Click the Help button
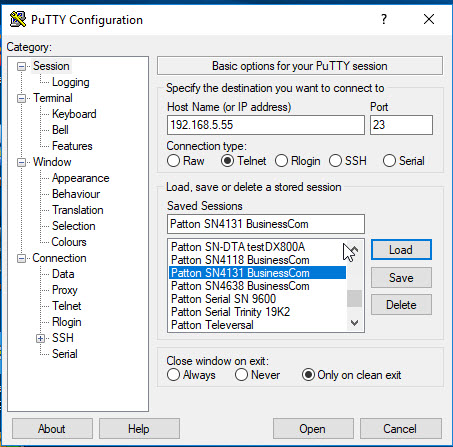Image resolution: width=453 pixels, height=447 pixels. [139, 429]
